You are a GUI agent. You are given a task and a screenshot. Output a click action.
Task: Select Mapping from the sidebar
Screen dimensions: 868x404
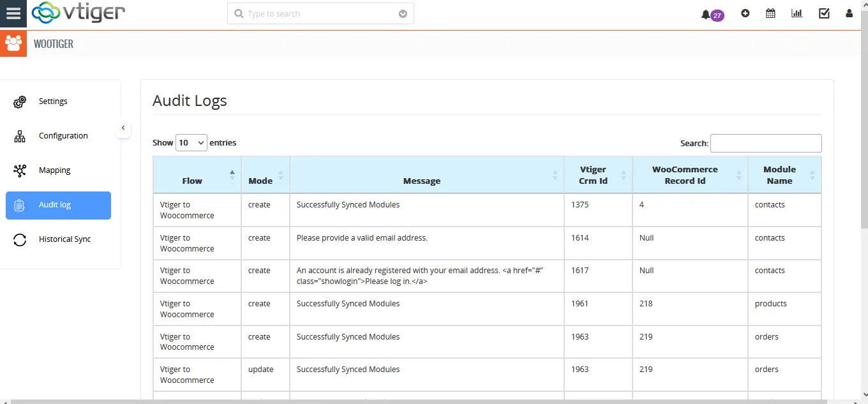pos(54,170)
